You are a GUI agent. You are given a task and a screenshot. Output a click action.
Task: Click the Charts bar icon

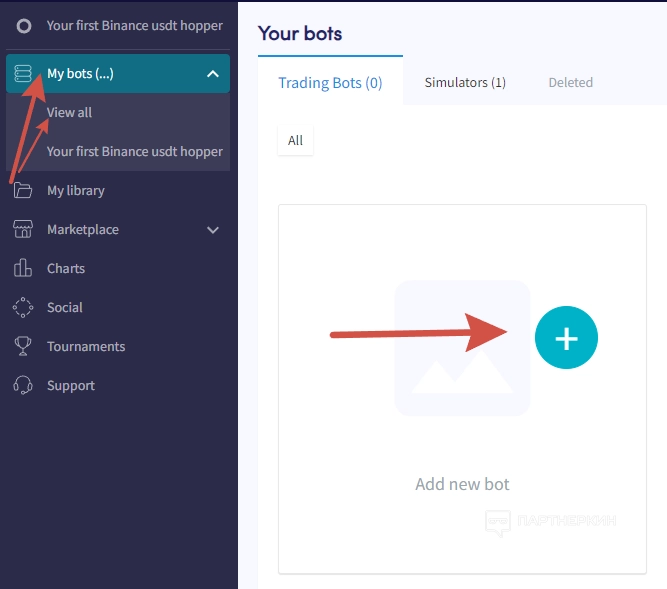click(x=23, y=268)
